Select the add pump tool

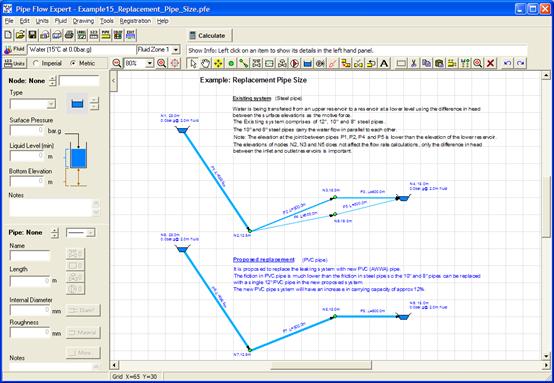pyautogui.click(x=295, y=63)
